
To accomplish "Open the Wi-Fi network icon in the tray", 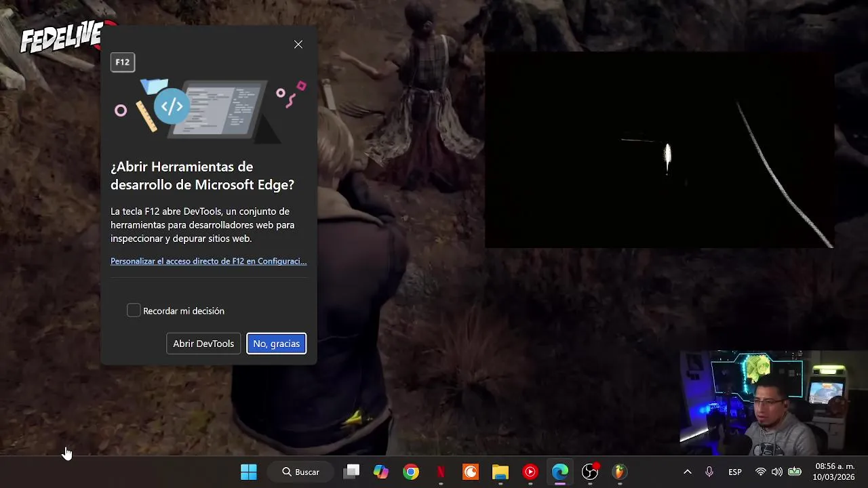I will tap(761, 472).
